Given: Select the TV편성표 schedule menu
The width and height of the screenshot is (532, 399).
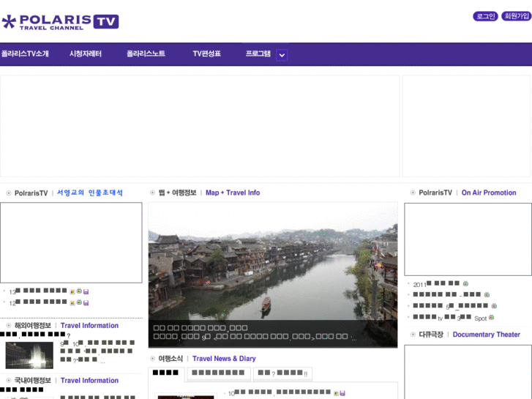Looking at the screenshot, I should point(206,54).
